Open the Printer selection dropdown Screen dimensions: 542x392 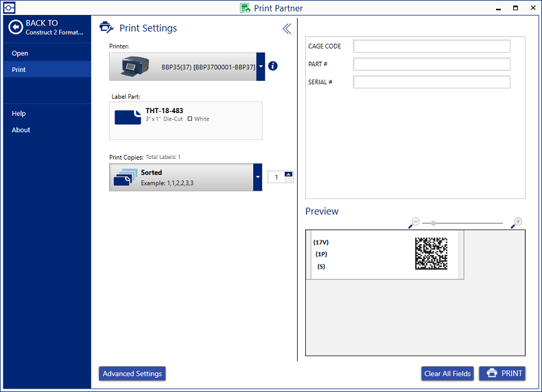261,66
